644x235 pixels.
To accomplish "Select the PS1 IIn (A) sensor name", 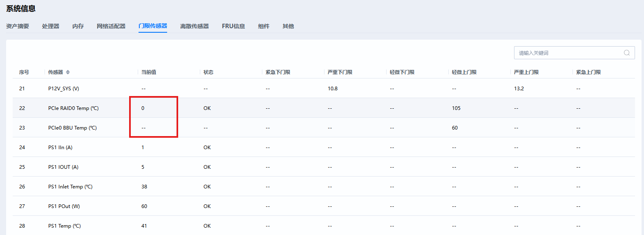I will (60, 147).
